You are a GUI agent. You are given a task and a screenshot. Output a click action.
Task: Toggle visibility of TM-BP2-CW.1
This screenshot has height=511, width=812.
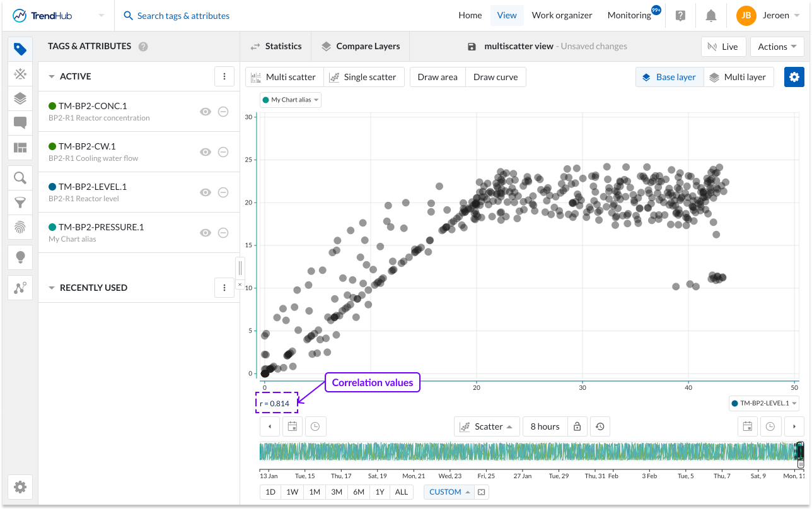[206, 152]
